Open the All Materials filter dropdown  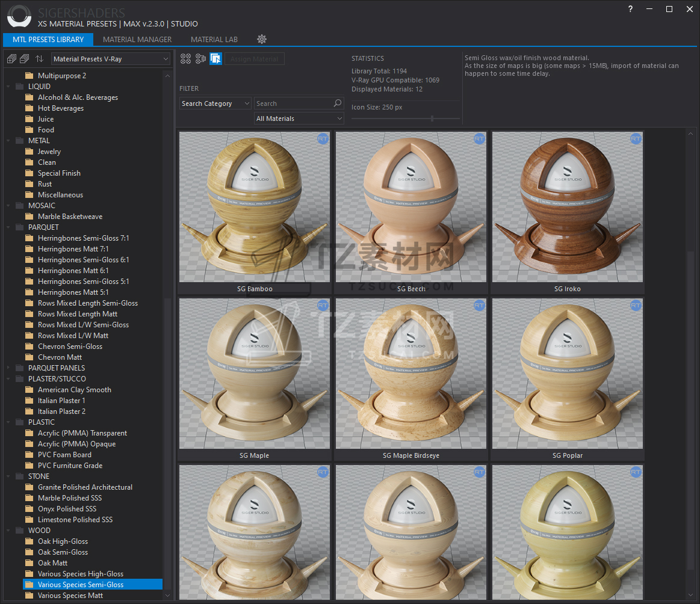pos(299,119)
